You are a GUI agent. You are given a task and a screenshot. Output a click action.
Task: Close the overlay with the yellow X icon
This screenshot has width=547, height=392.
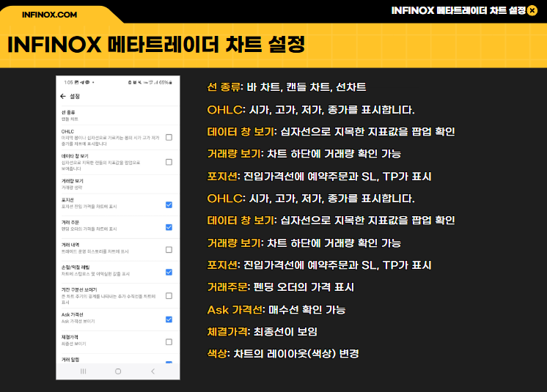[x=532, y=11]
